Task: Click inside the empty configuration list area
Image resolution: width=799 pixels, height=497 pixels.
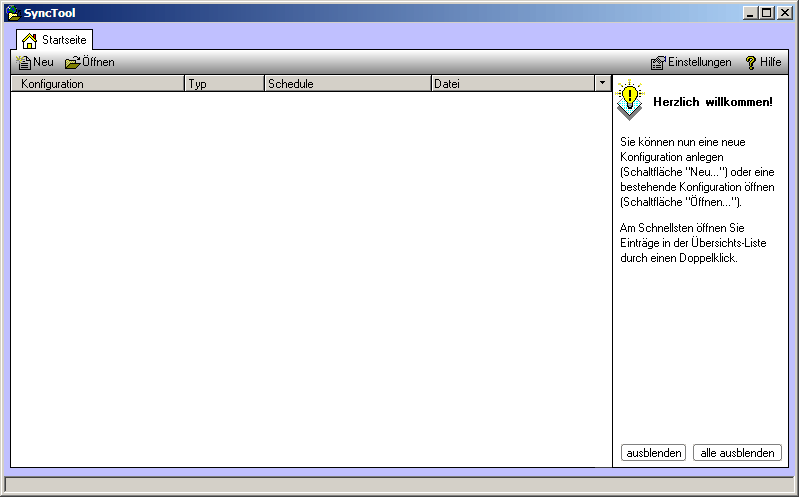Action: pyautogui.click(x=310, y=280)
